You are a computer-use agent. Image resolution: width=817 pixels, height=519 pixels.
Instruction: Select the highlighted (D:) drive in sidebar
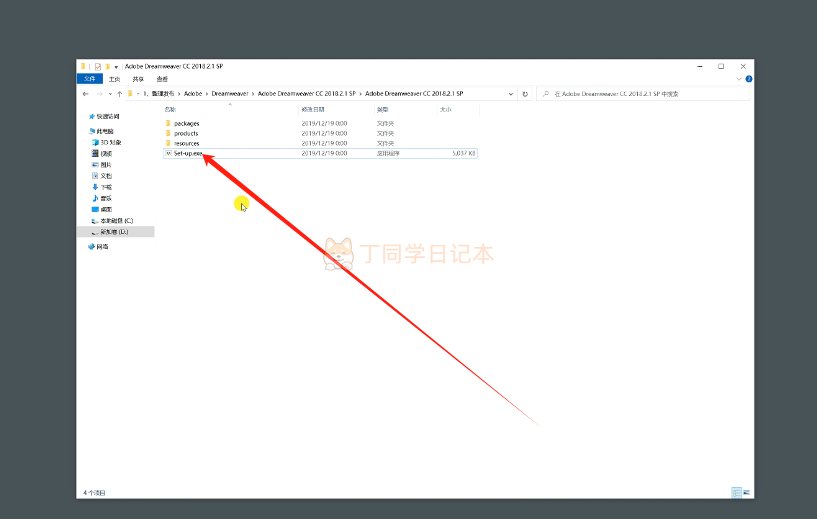point(116,232)
